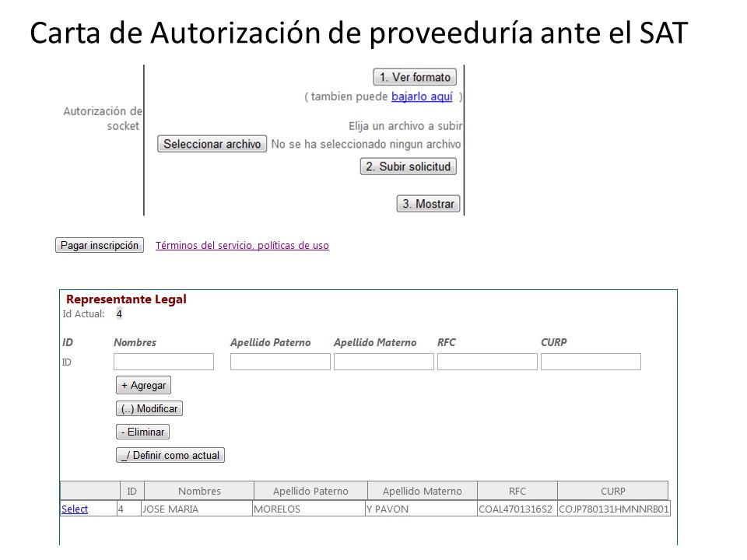This screenshot has width=747, height=560.
Task: Click the 'MORELOS' table cell
Action: click(309, 509)
